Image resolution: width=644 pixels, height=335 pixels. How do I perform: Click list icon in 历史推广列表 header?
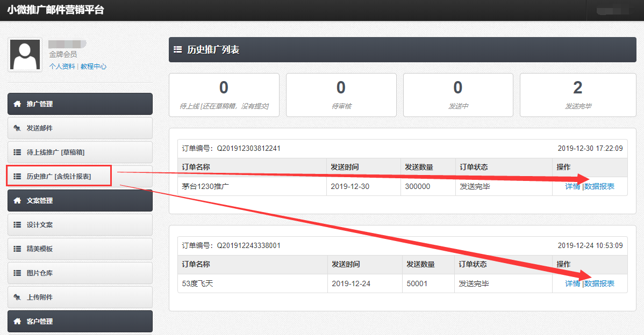[x=178, y=49]
